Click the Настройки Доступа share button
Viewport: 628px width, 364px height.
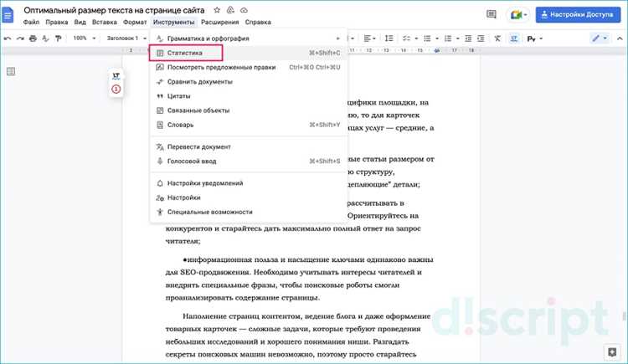[x=578, y=15]
